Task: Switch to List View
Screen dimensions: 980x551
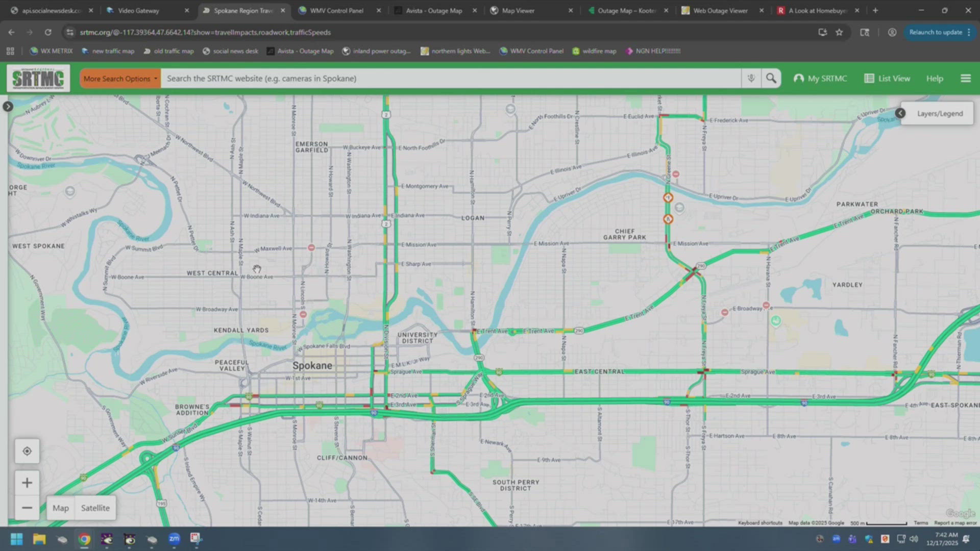Action: pyautogui.click(x=887, y=79)
